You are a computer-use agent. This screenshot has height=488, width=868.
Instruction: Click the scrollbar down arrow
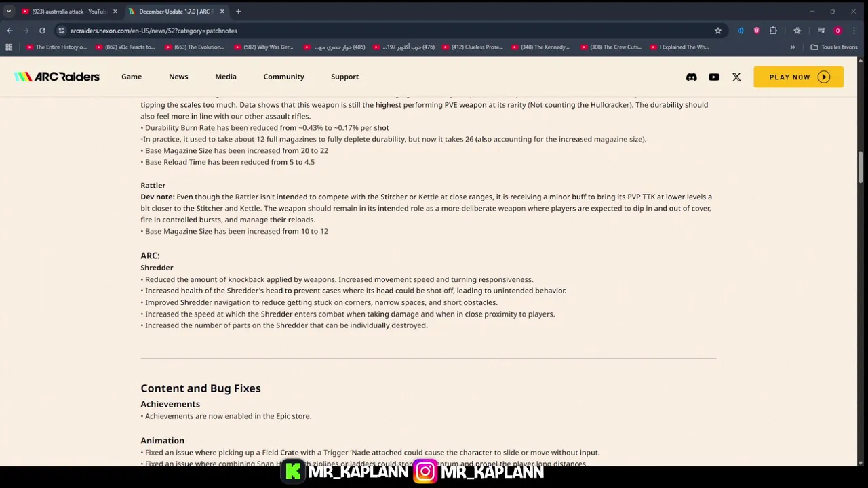point(861,462)
